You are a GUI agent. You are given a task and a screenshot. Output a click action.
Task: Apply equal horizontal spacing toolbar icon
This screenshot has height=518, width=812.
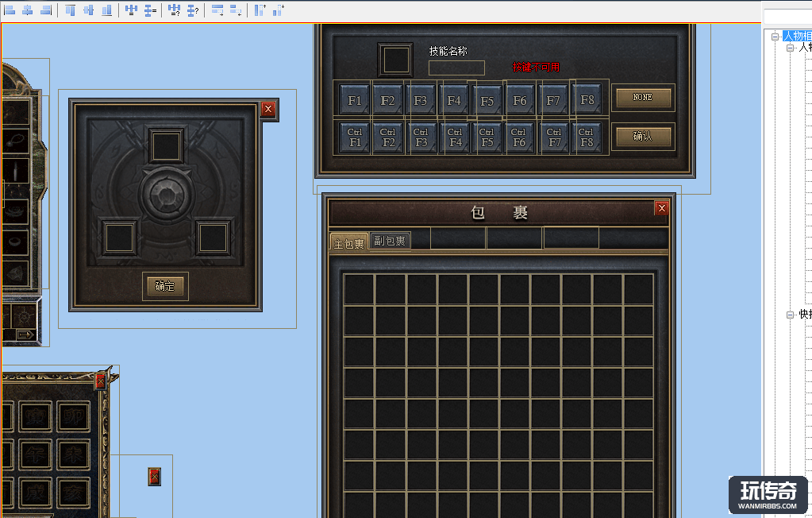(x=132, y=10)
